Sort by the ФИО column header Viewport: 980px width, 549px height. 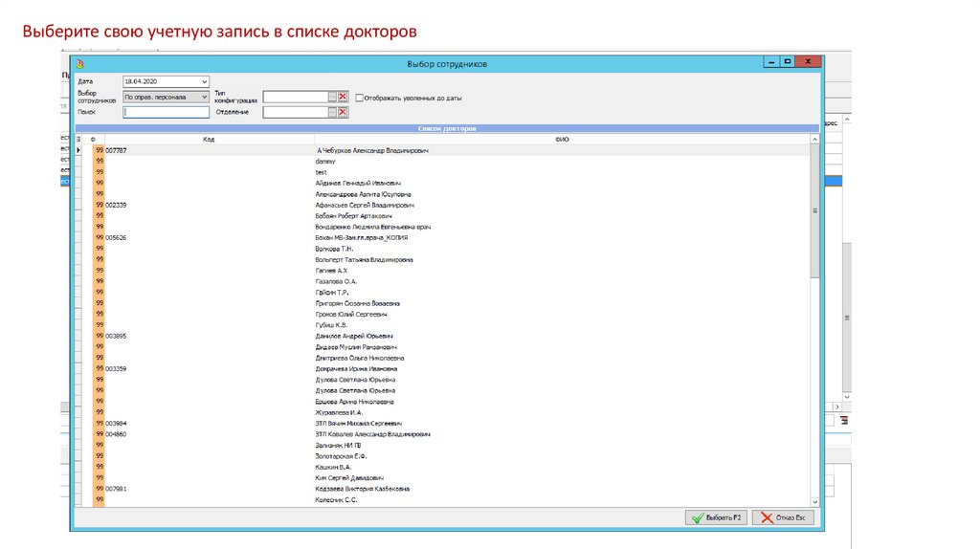tap(562, 140)
